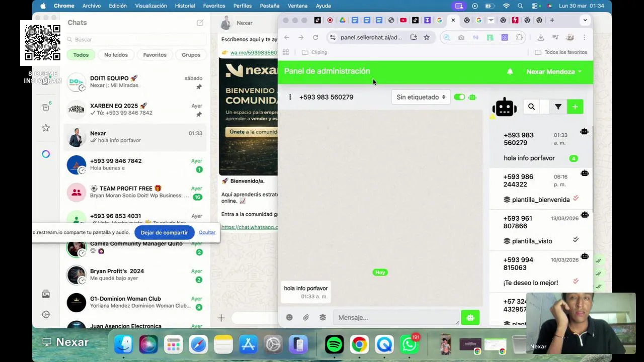Open TEAM PROFIT FREE chat in WhatsApp
This screenshot has width=644, height=362.
(136, 192)
